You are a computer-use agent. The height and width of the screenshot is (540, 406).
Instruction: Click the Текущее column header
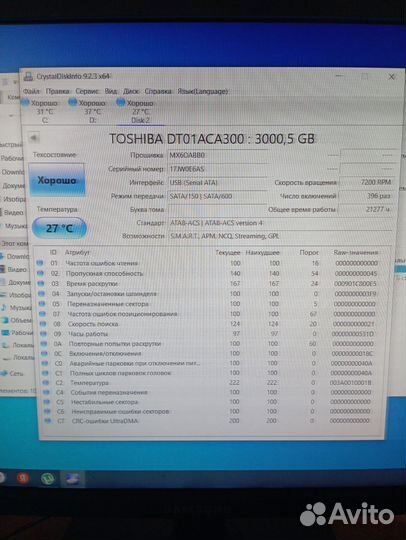[228, 252]
